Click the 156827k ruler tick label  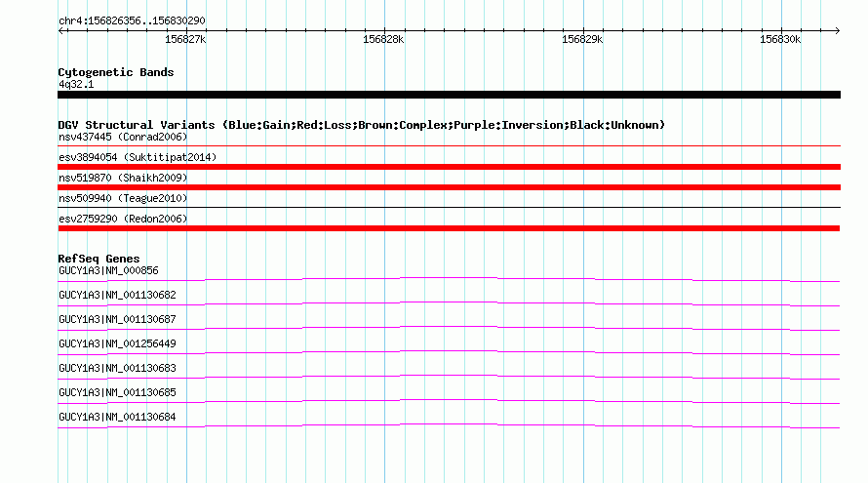tap(185, 39)
